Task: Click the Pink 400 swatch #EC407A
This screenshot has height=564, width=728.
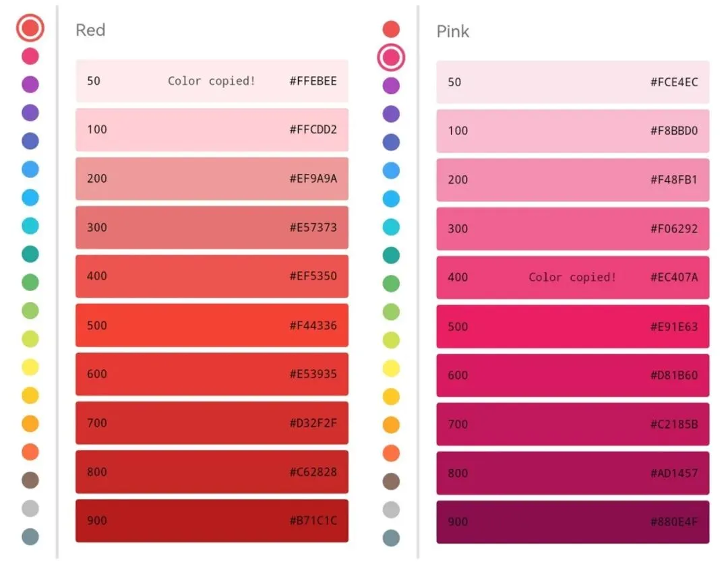Action: (x=572, y=278)
